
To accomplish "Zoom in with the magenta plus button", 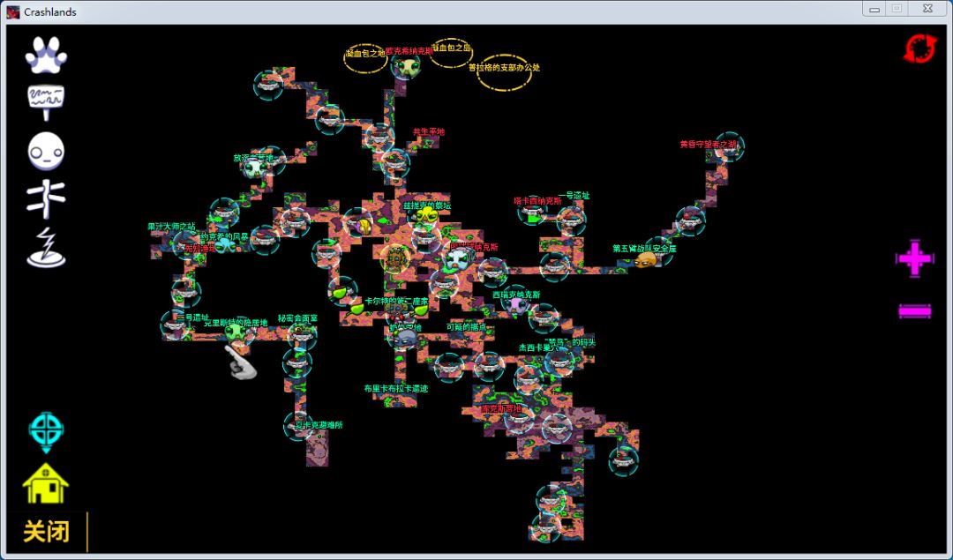I will coord(915,258).
